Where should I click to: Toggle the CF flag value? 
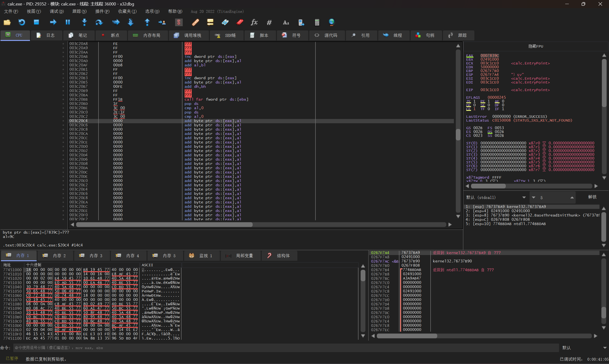tap(474, 109)
